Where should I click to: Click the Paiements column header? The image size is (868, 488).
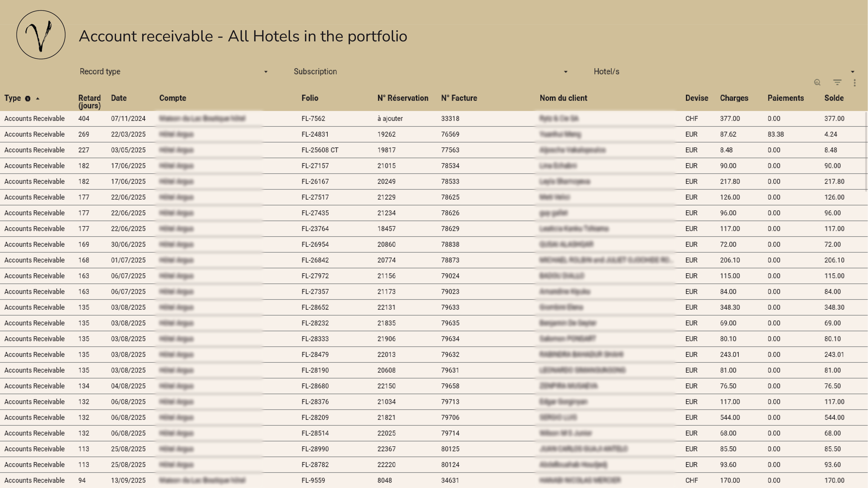point(786,98)
